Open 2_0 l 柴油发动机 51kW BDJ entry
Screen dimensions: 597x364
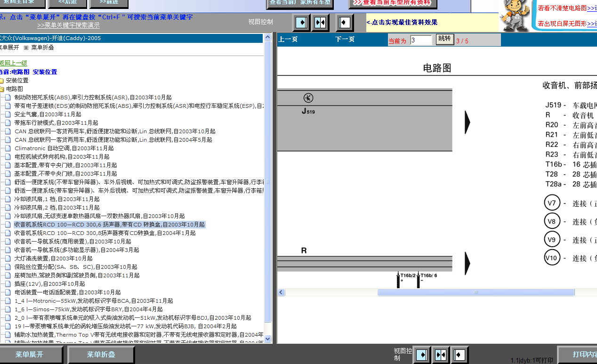pos(133,318)
